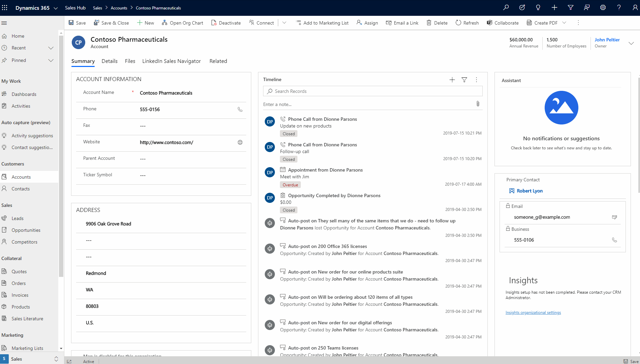Screen dimensions: 640x364
Task: Open quick create with the plus icon
Action: (x=554, y=7)
